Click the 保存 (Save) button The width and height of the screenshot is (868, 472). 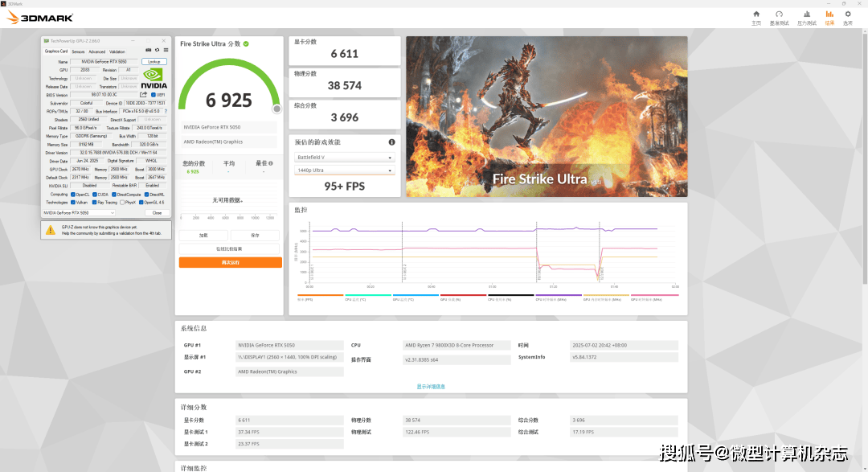[255, 236]
